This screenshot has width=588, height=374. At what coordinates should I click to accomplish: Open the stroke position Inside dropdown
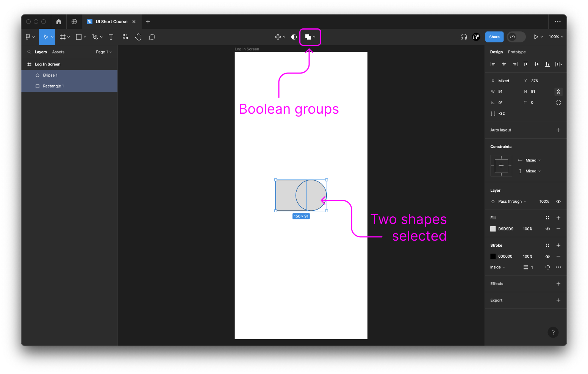tap(497, 267)
